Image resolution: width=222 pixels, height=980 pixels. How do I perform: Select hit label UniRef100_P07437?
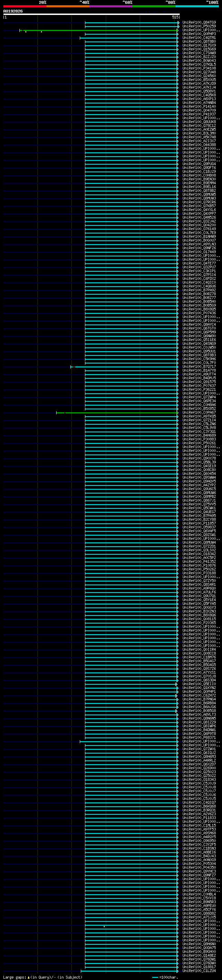[x=199, y=386]
